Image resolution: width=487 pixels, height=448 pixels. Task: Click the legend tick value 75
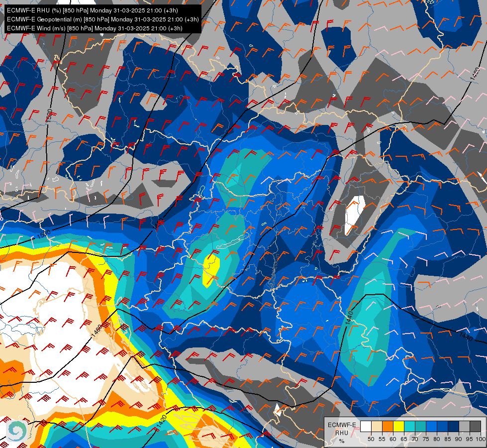tap(426, 439)
